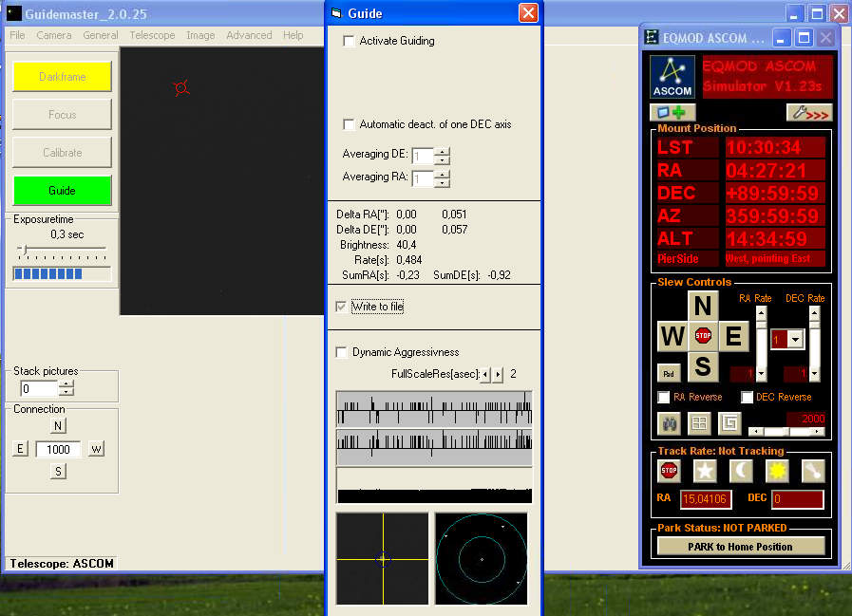Open the Image menu
This screenshot has width=852, height=616.
point(200,35)
